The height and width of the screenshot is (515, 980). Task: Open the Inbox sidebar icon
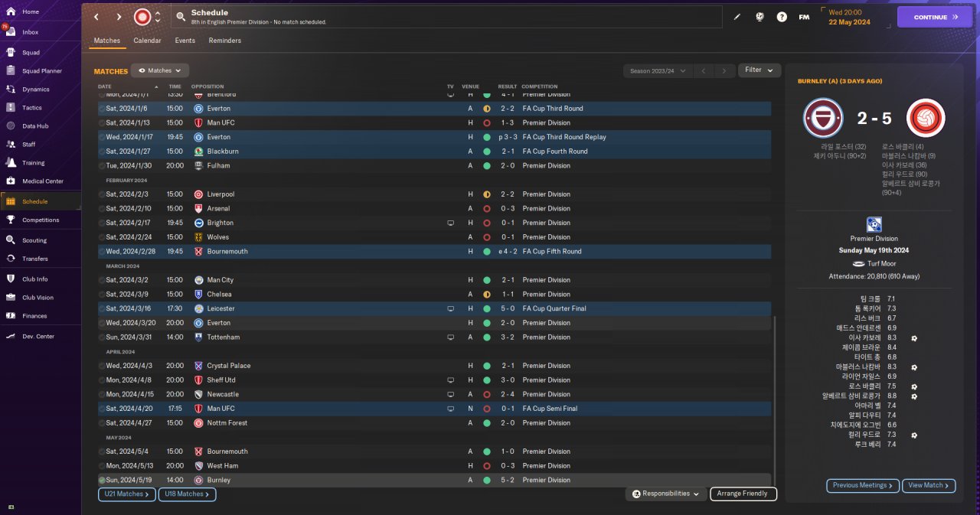[11, 32]
